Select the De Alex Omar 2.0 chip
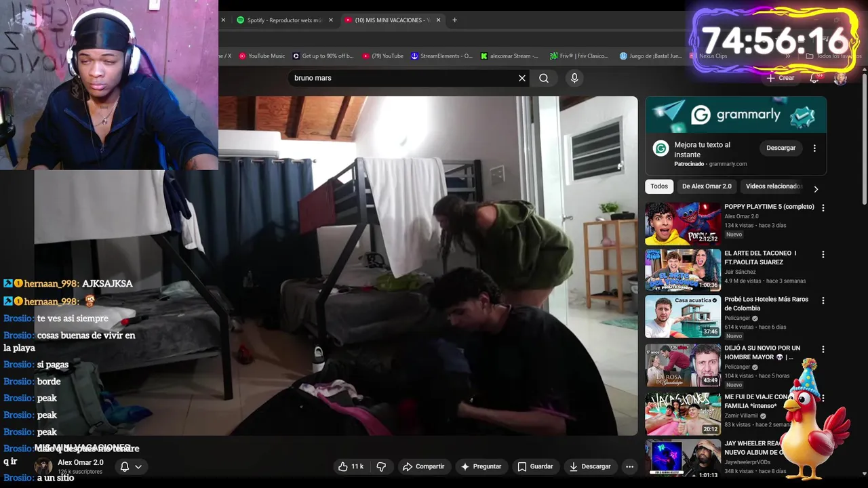Screen dimensions: 868x488 click(x=707, y=186)
